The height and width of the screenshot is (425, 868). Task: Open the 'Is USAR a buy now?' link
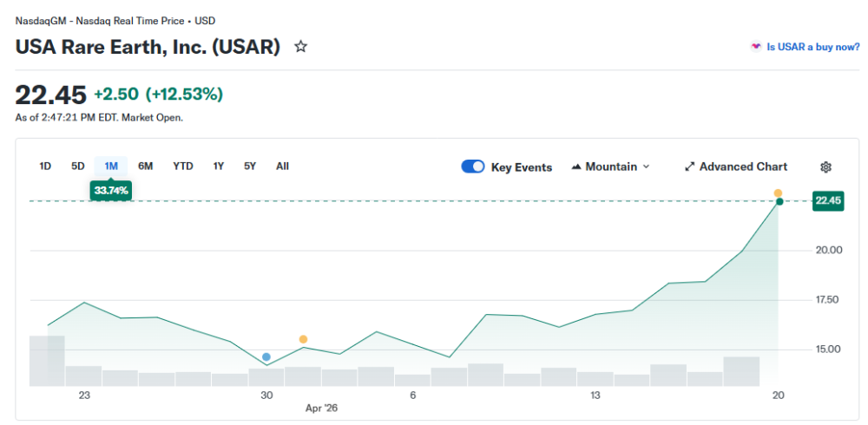(812, 47)
